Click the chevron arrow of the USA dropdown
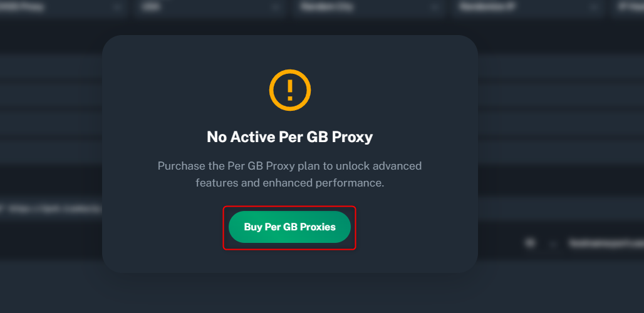The image size is (644, 313). pos(276,7)
